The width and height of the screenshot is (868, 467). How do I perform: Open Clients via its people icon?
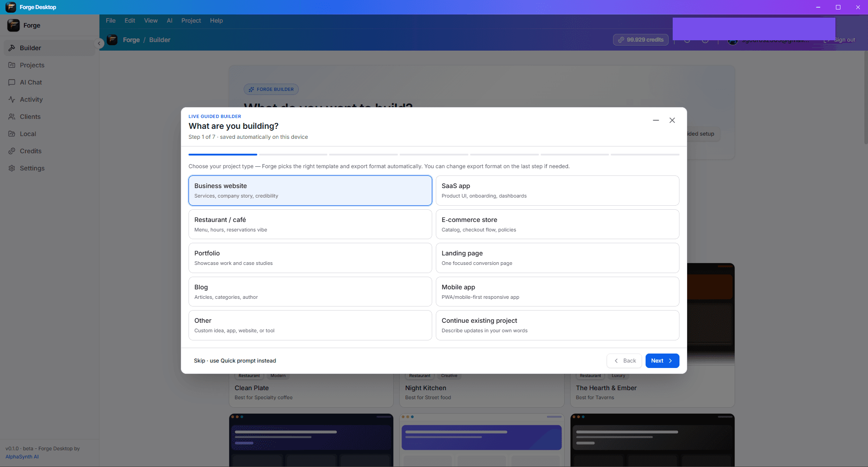(x=12, y=117)
